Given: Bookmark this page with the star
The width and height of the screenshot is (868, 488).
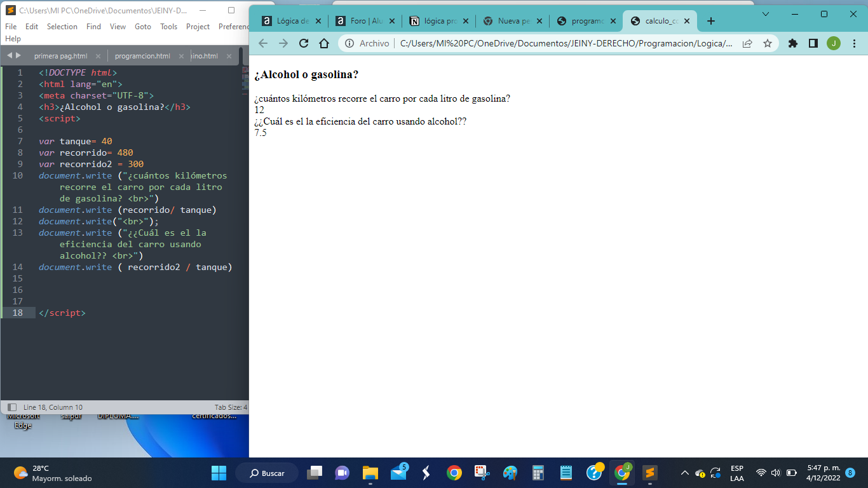Looking at the screenshot, I should 767,43.
